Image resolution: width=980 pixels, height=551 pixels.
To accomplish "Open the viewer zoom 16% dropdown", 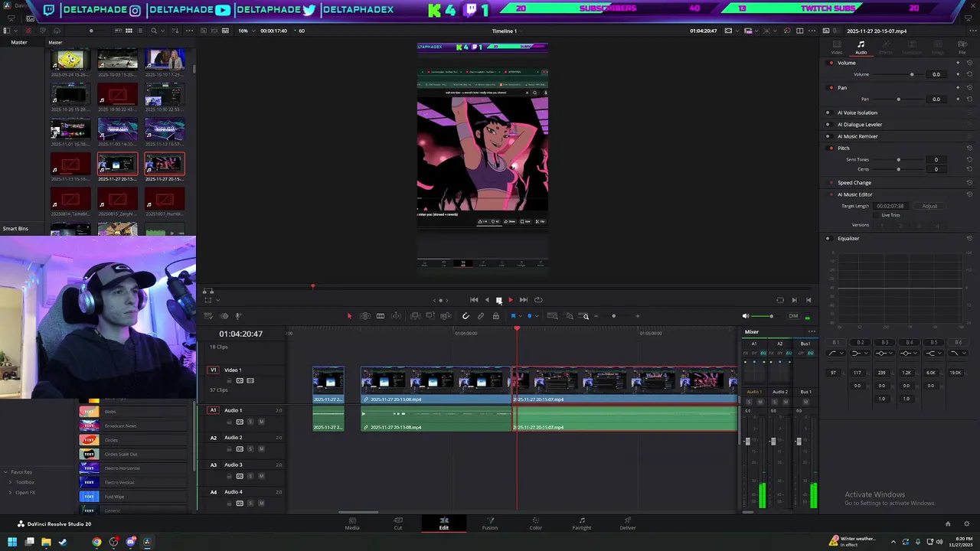I will [x=247, y=31].
